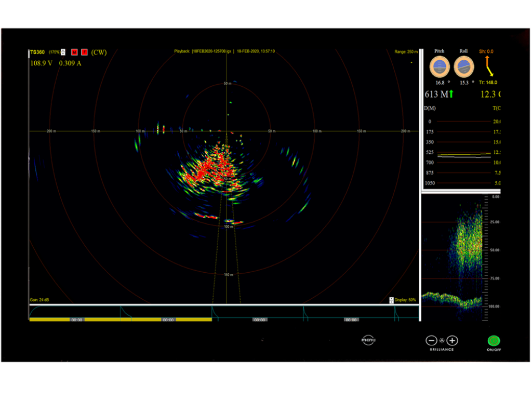Click the Display: 50% label

coord(405,300)
